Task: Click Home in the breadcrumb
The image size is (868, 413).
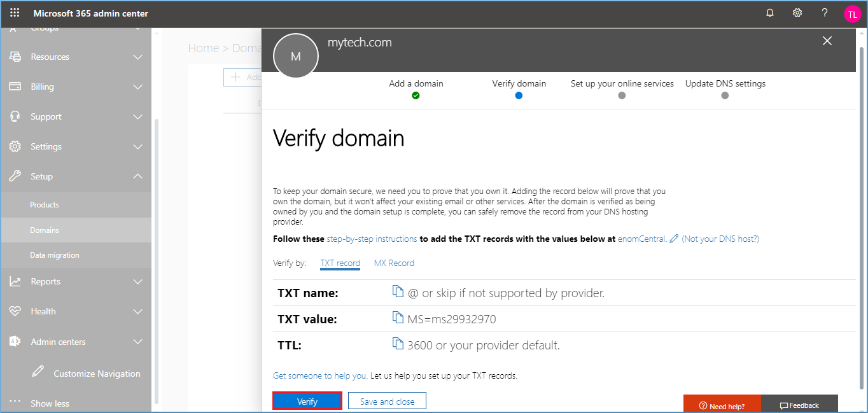Action: pyautogui.click(x=203, y=48)
